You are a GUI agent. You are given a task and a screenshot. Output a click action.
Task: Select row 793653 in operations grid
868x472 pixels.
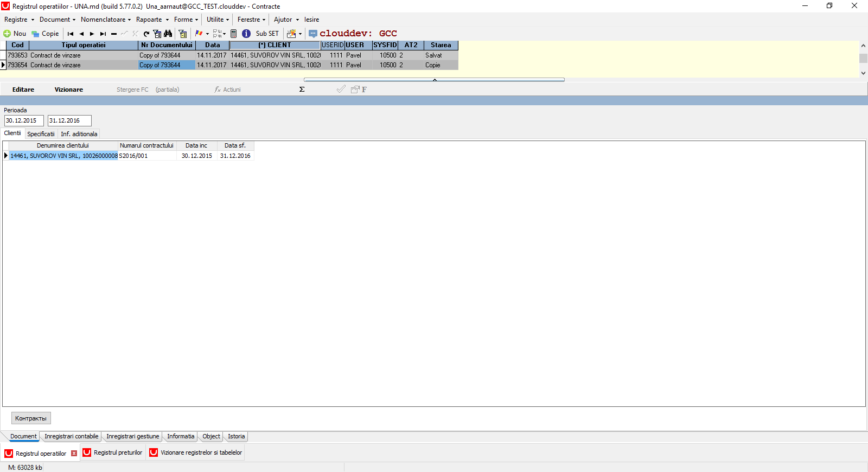click(x=232, y=55)
